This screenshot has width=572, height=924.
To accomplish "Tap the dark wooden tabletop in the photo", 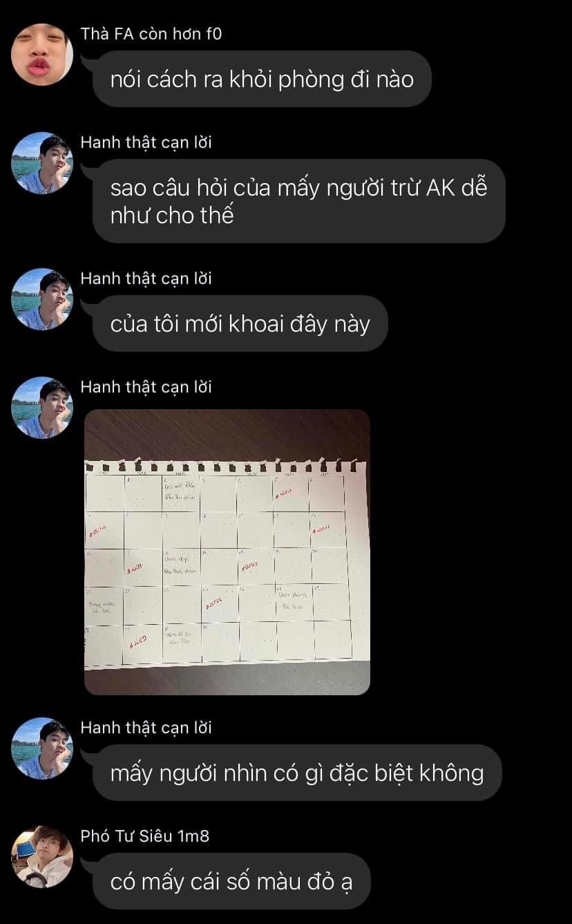I will (227, 432).
